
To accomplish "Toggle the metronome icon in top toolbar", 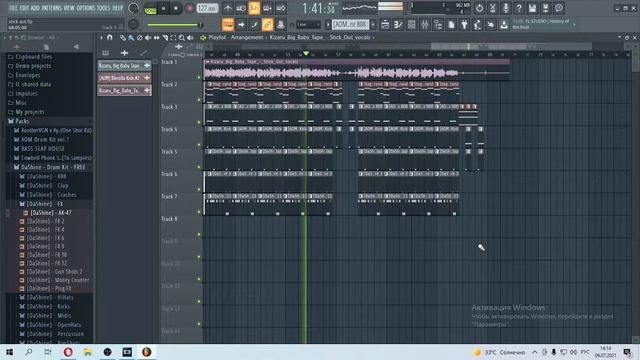I will (x=228, y=8).
